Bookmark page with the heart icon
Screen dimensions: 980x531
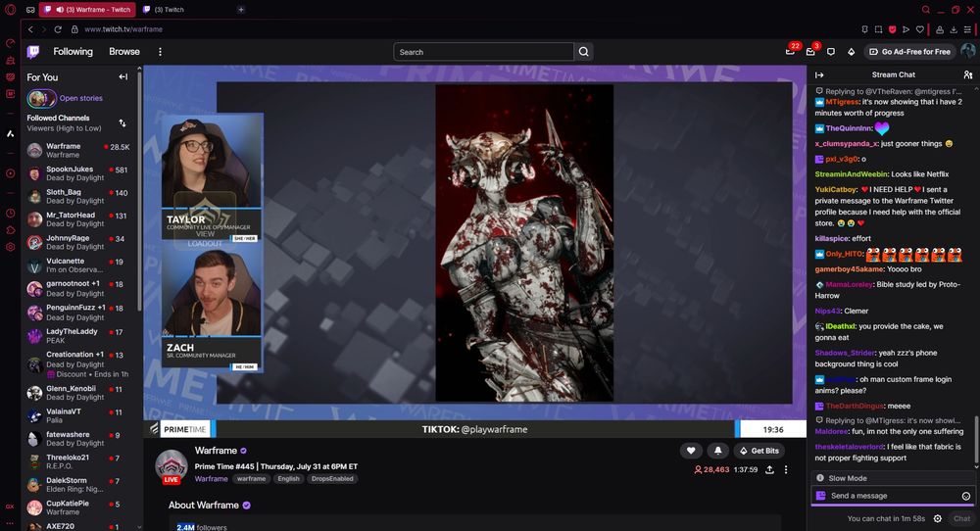coord(920,29)
